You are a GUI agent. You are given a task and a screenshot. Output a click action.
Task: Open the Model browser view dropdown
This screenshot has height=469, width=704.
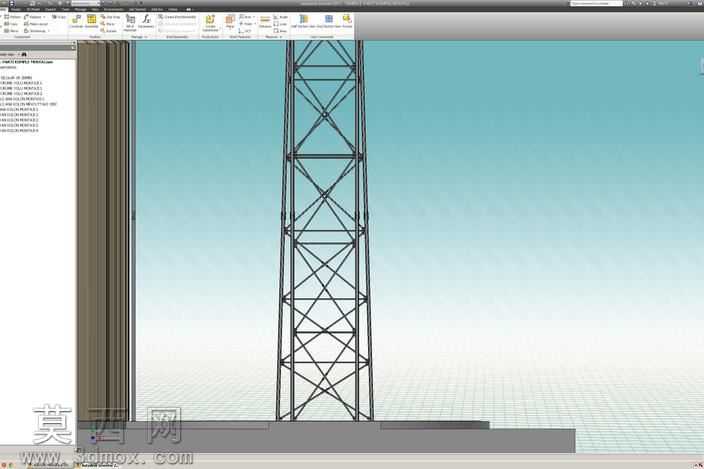coord(19,54)
